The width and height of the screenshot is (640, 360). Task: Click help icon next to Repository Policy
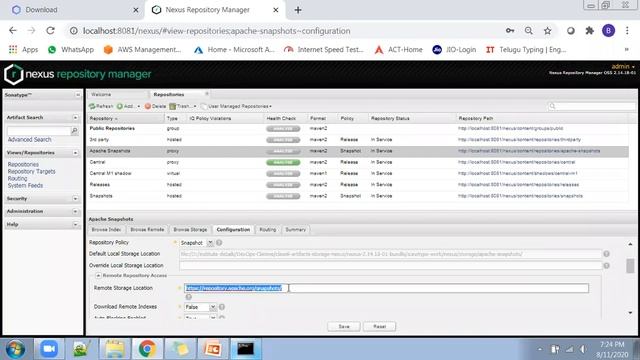point(219,242)
